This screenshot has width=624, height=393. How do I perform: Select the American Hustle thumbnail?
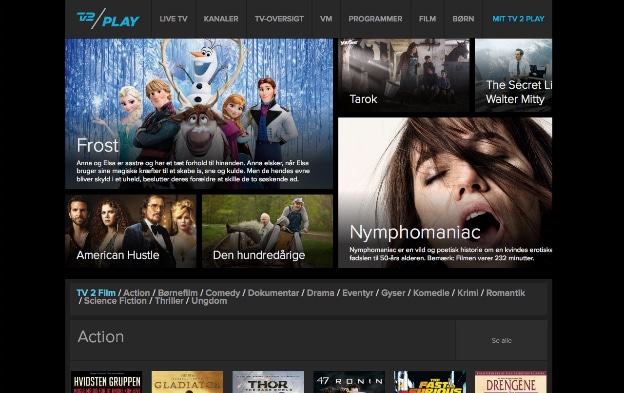[131, 231]
